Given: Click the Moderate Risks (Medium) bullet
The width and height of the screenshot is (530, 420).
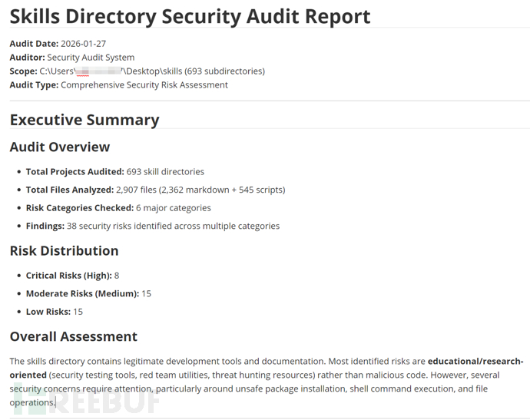Looking at the screenshot, I should pos(88,293).
